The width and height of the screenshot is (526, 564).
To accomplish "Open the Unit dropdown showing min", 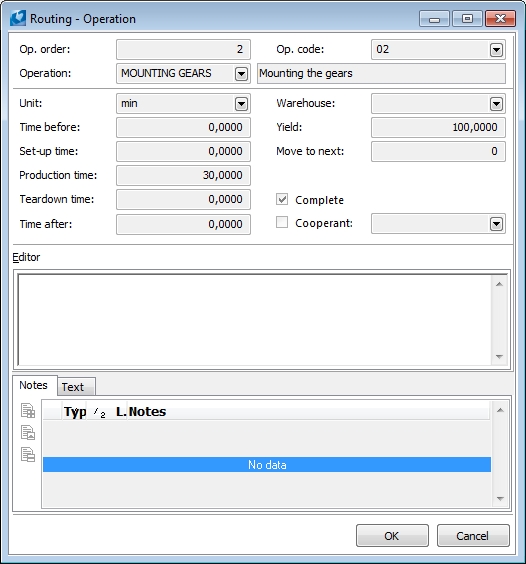I will [241, 104].
